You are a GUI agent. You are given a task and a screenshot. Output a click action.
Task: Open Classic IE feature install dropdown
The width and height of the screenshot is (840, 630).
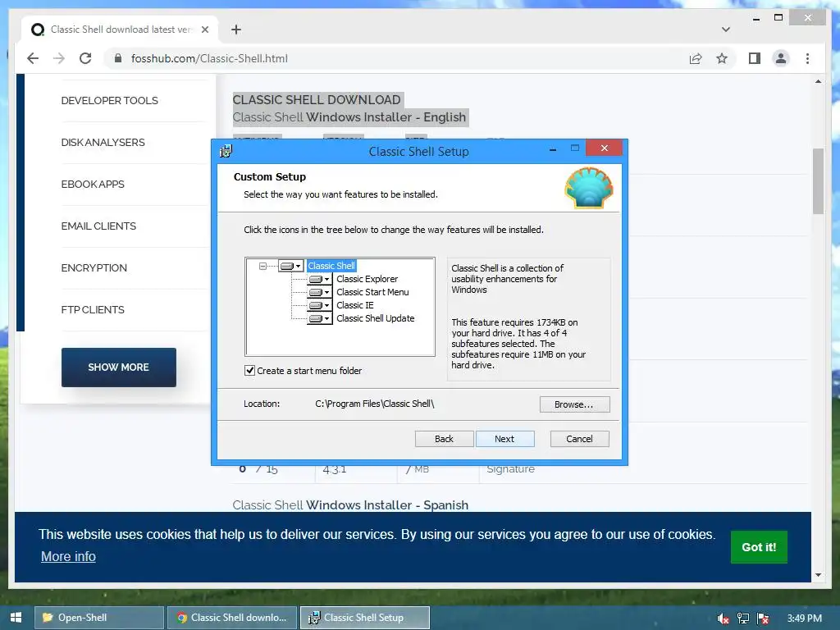pyautogui.click(x=320, y=305)
